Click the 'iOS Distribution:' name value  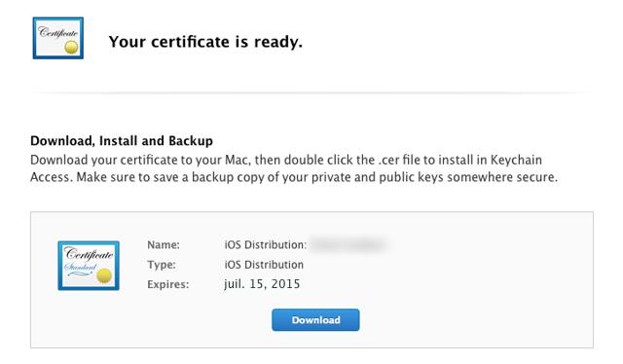pyautogui.click(x=266, y=245)
